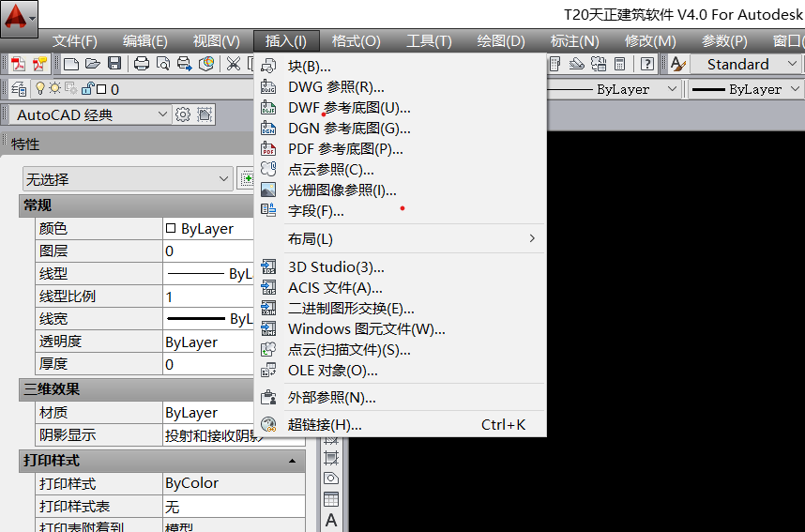
Task: Open the 文件(F) menu
Action: tap(75, 41)
